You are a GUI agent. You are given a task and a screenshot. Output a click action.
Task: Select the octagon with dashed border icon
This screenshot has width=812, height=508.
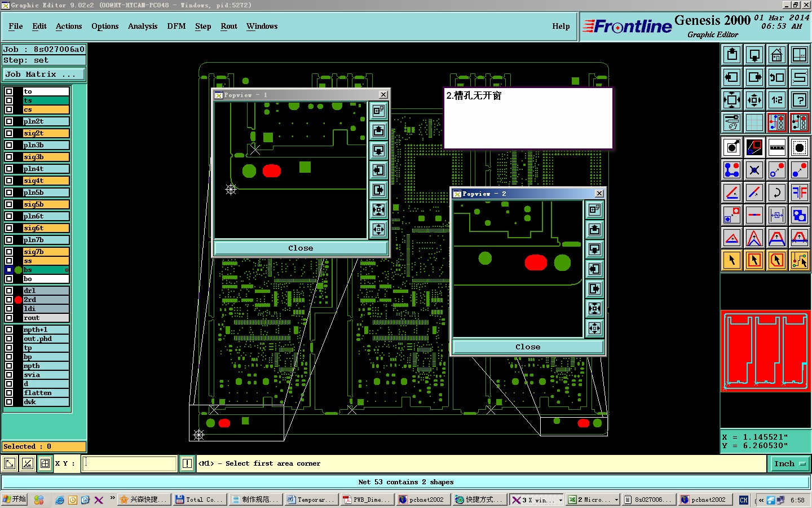tap(800, 147)
